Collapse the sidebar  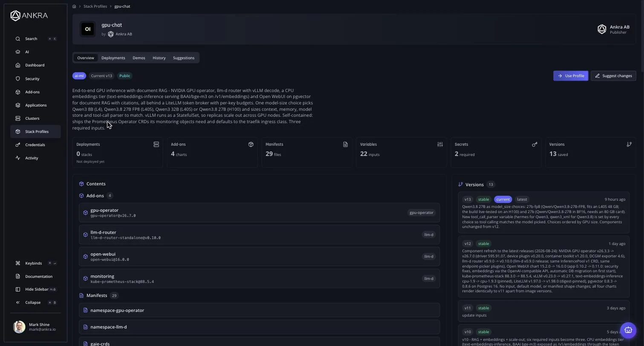35,303
